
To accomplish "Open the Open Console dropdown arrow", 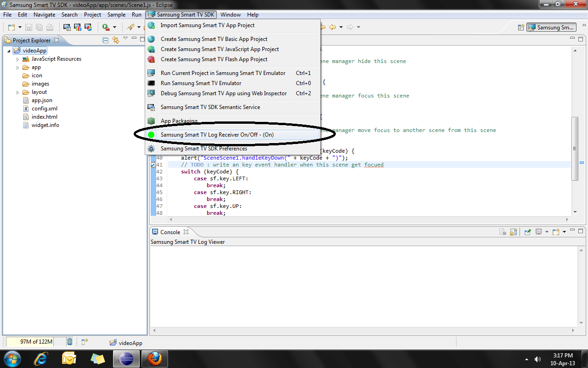I will coord(564,232).
